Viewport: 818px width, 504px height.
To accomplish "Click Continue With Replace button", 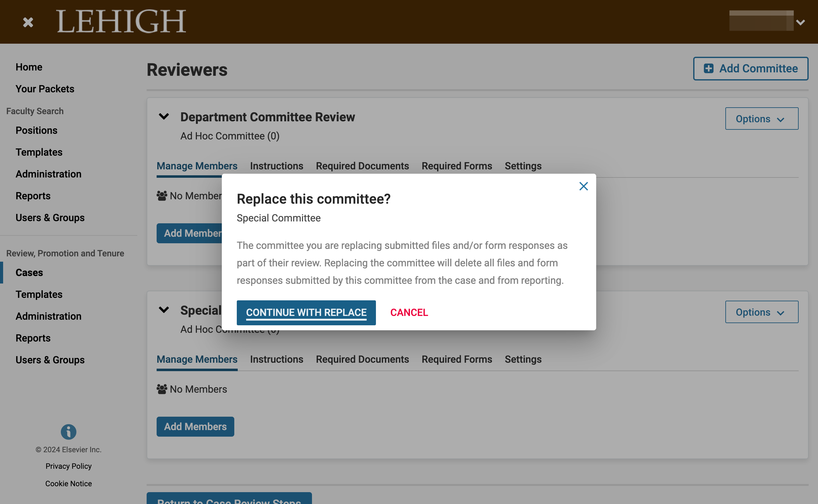I will [306, 313].
